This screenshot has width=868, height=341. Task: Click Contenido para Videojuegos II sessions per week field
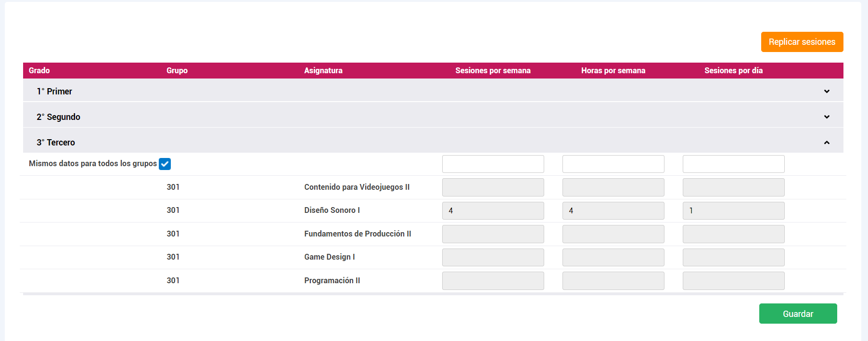493,187
